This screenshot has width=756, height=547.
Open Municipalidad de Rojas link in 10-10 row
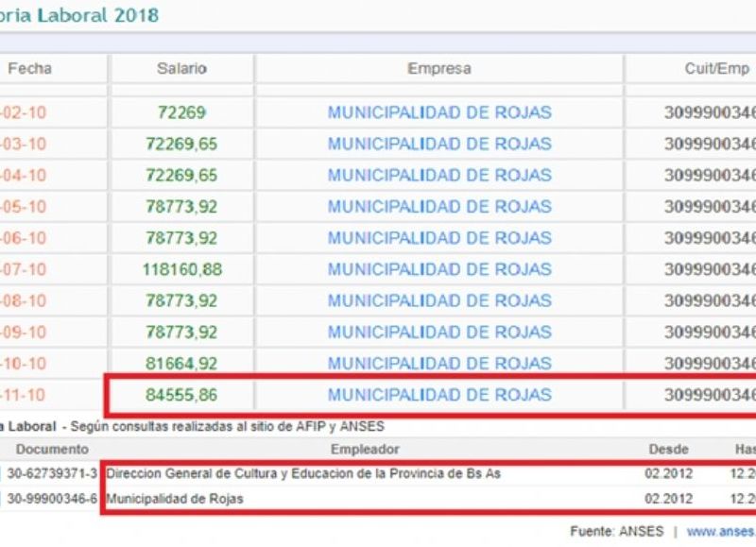439,363
